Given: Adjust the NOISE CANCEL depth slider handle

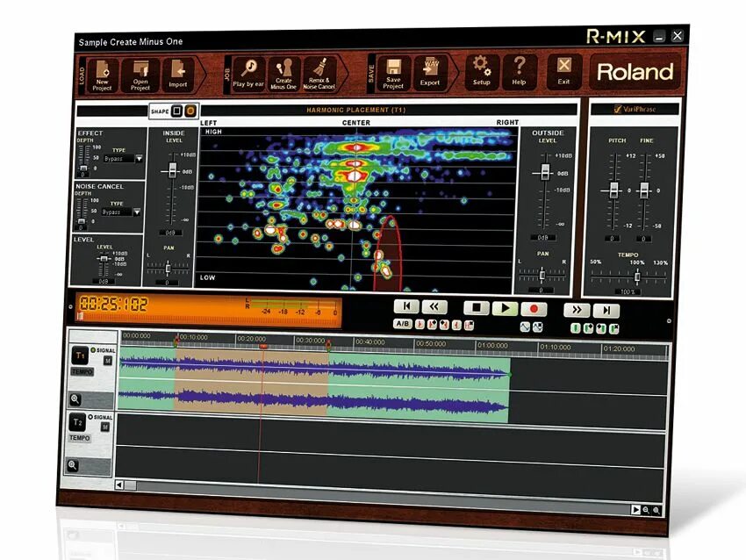Looking at the screenshot, I should coord(82,221).
